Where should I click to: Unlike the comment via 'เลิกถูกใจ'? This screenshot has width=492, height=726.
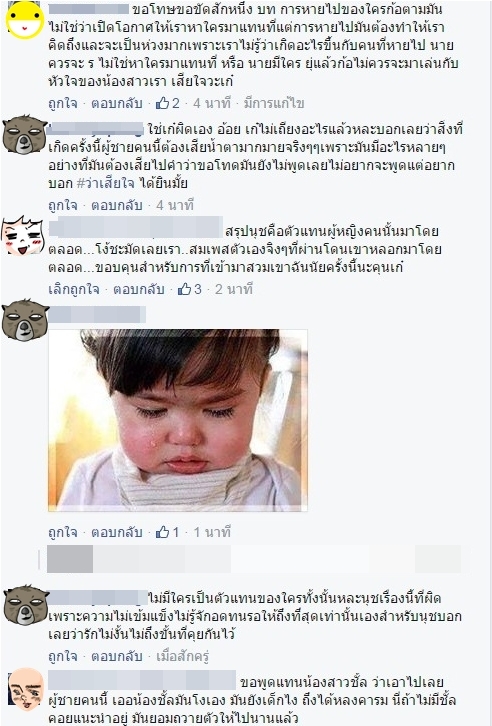74,289
